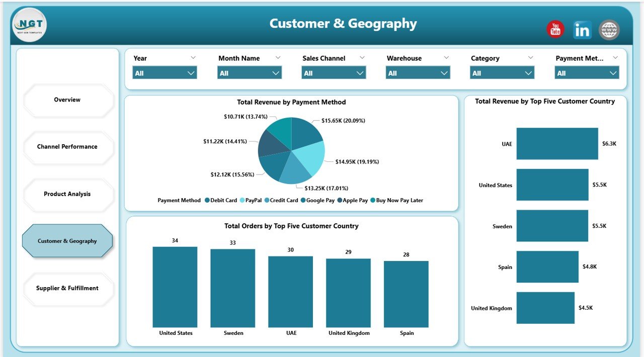
Task: Click Debit Card legend color dot
Action: pyautogui.click(x=207, y=201)
